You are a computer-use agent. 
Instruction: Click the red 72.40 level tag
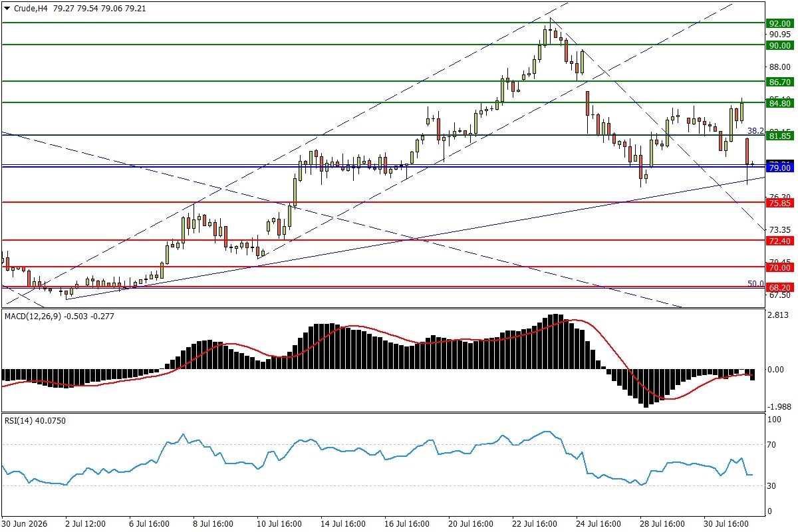(x=779, y=241)
